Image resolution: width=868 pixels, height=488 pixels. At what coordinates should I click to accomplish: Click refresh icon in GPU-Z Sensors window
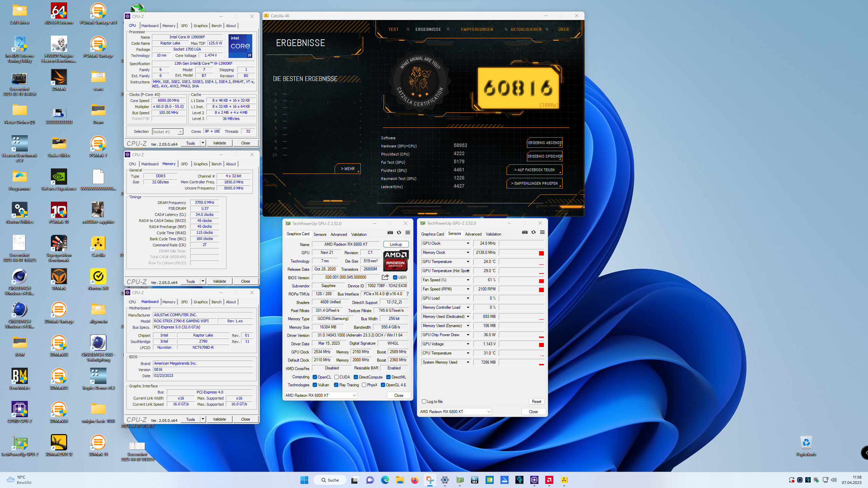[x=534, y=232]
